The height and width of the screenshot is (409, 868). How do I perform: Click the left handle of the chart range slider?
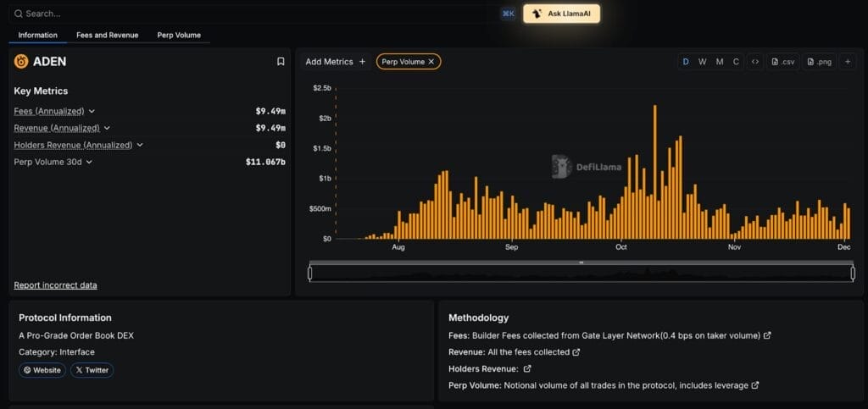click(x=310, y=273)
